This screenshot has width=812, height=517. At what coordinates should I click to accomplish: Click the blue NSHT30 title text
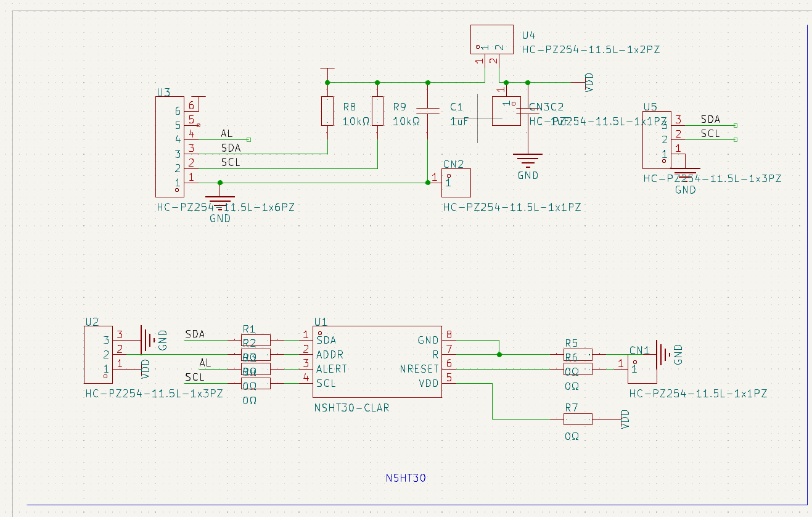click(x=406, y=478)
